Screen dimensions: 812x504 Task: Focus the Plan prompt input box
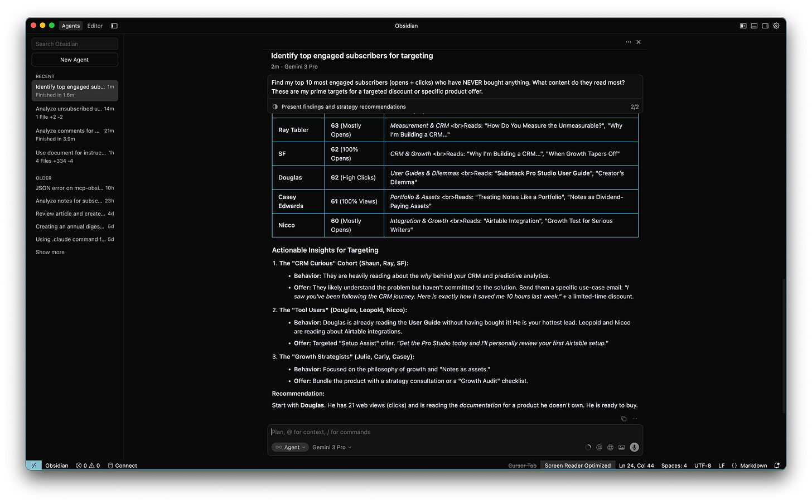coord(455,432)
